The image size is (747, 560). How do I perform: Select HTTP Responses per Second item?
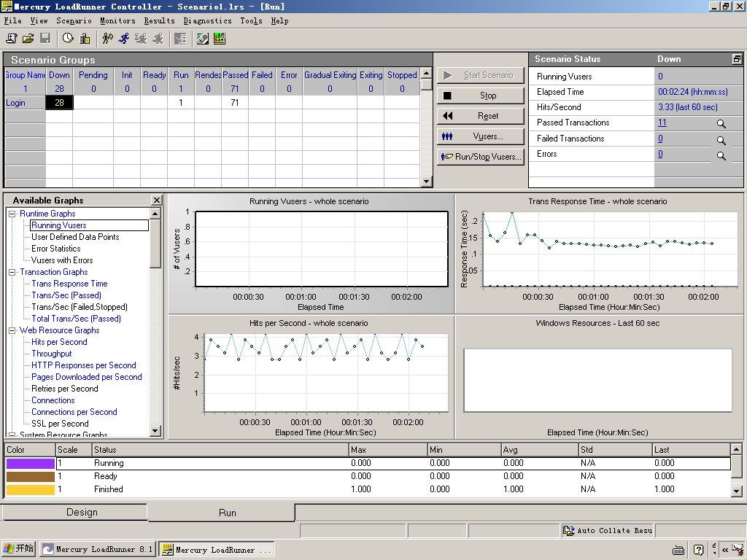[x=84, y=365]
